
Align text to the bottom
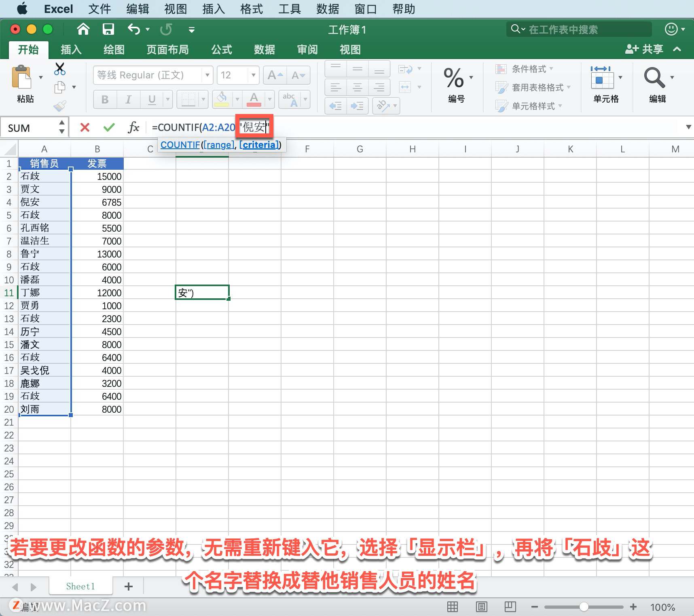(379, 69)
